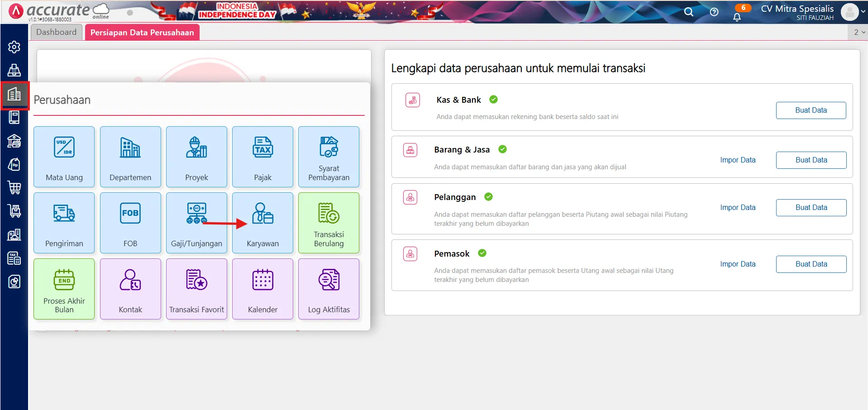Click the Barang & Jasa heading

tap(462, 149)
